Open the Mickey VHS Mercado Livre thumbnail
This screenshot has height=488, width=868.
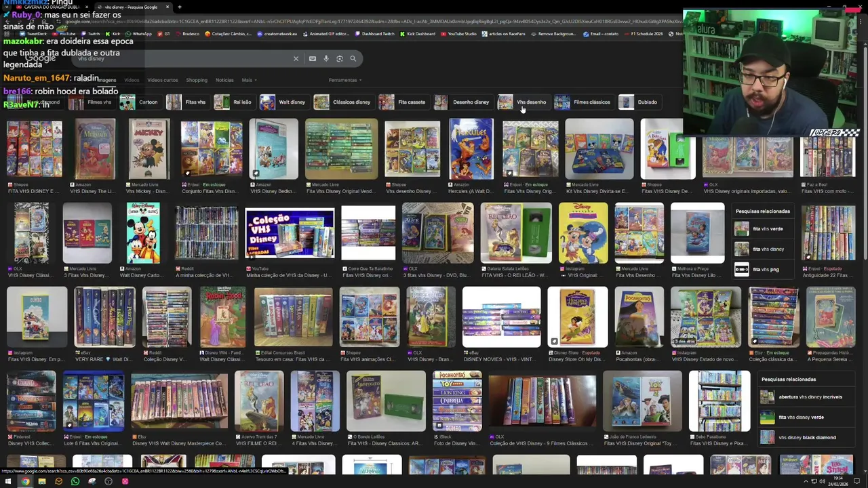(149, 149)
